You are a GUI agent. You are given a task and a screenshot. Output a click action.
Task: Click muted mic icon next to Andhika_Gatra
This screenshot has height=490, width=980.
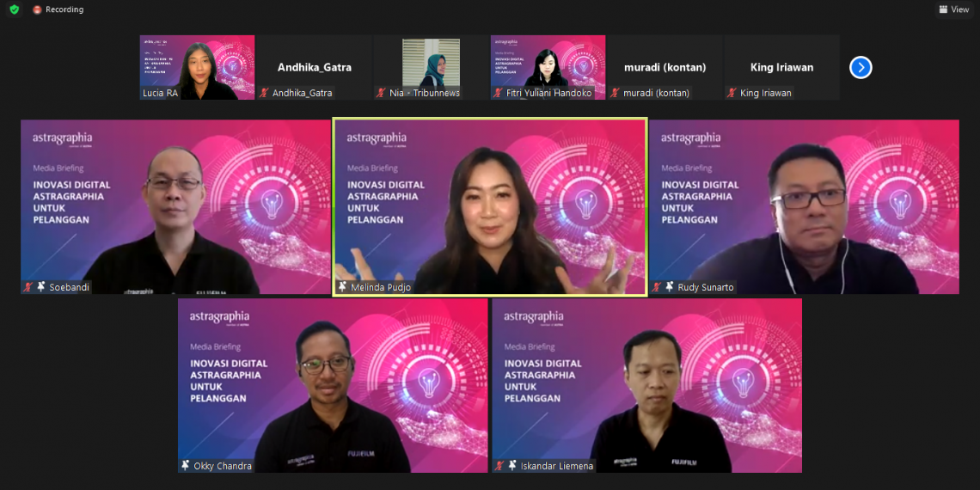coord(264,93)
